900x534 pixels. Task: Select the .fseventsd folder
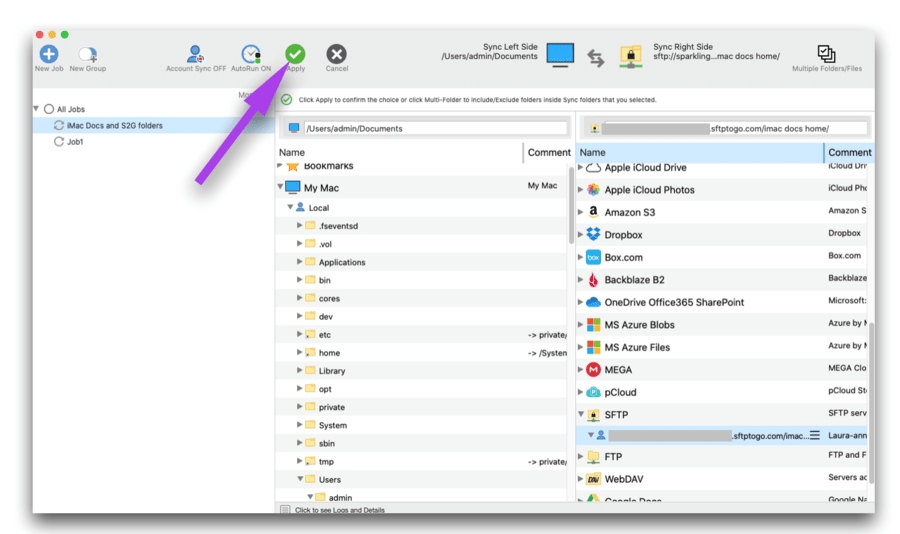339,226
